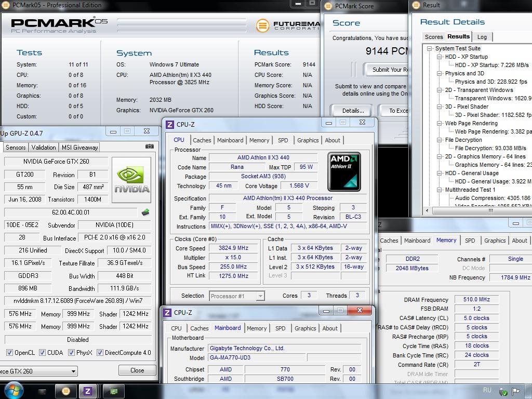Click the BIOS version 62.00.4C.00.01 field
The width and height of the screenshot is (532, 399).
pyautogui.click(x=71, y=212)
